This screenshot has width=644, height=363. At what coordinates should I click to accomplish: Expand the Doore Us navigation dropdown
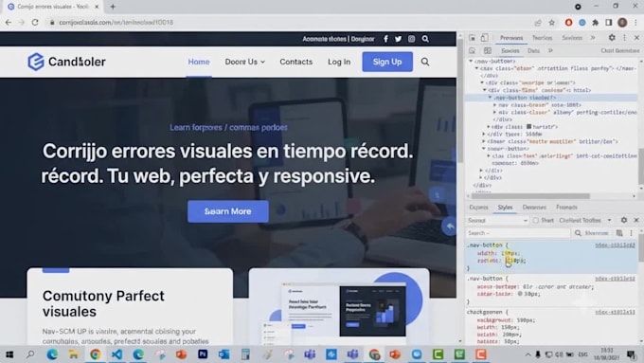244,62
